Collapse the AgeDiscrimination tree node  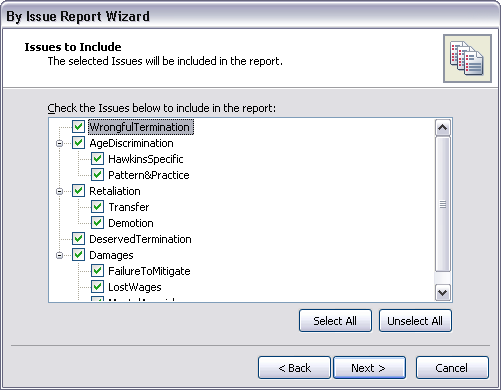click(x=59, y=143)
